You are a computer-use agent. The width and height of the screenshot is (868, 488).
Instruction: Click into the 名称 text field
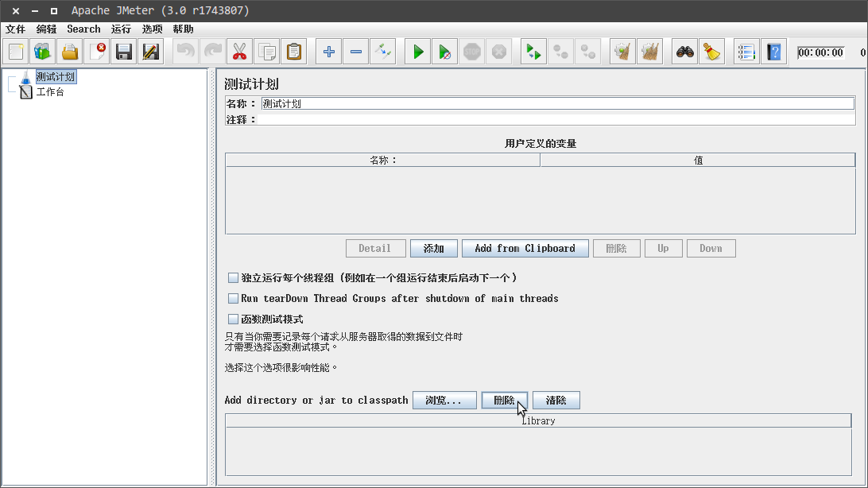point(558,103)
